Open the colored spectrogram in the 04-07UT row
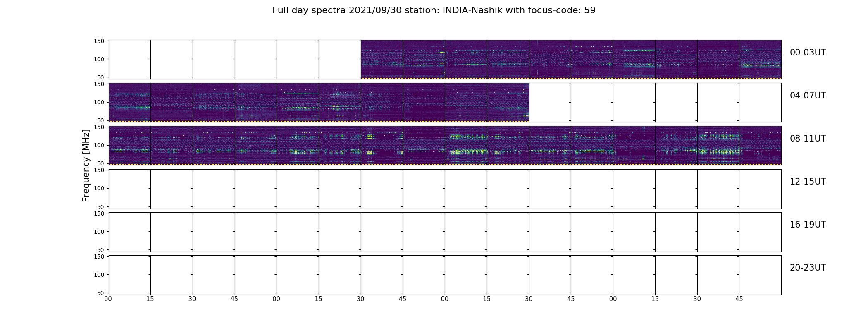 click(x=319, y=103)
